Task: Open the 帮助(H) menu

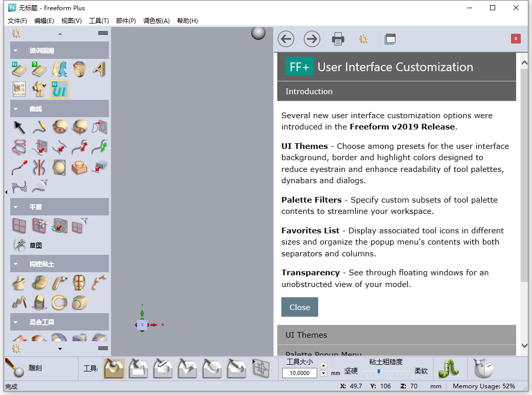Action: click(x=187, y=20)
